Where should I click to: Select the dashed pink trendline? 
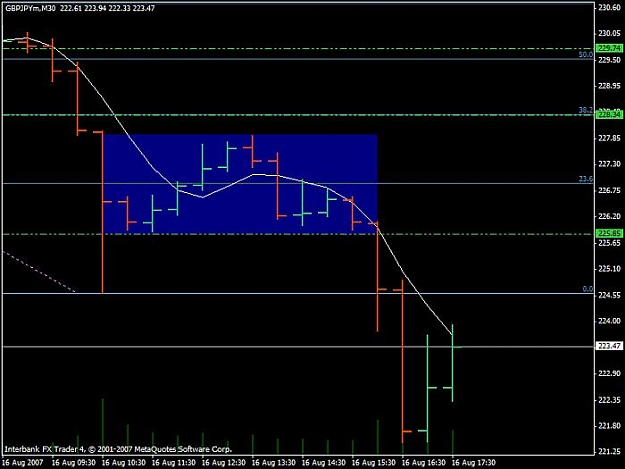click(x=39, y=272)
